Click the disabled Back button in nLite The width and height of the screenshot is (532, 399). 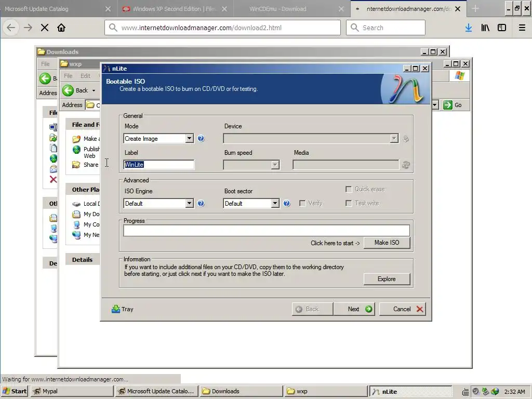pyautogui.click(x=312, y=309)
